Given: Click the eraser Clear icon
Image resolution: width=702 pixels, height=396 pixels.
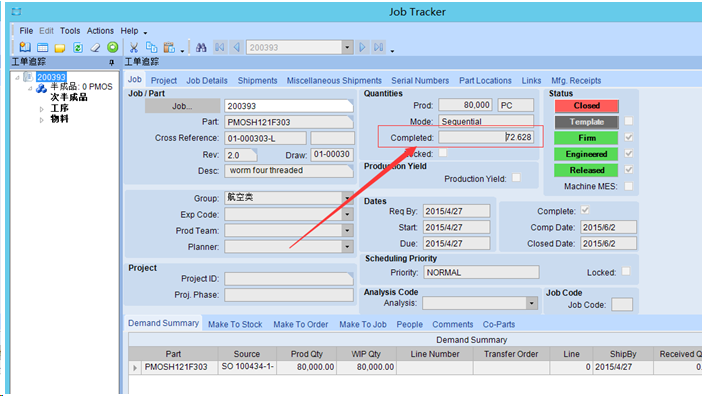Looking at the screenshot, I should [95, 47].
